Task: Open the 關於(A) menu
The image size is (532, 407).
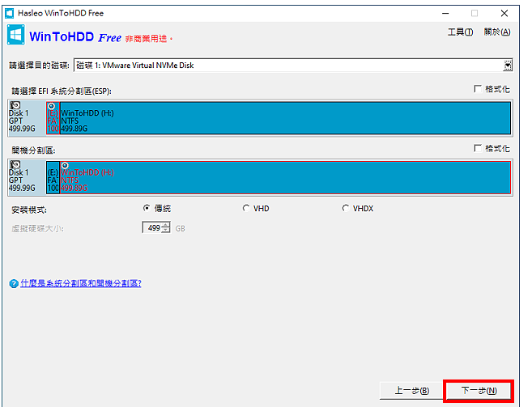Action: coord(497,32)
